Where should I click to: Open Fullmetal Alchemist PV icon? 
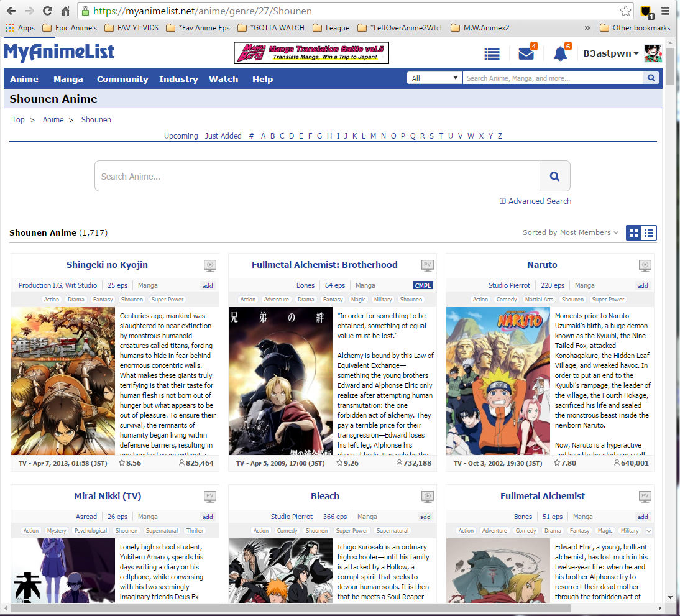coord(645,496)
